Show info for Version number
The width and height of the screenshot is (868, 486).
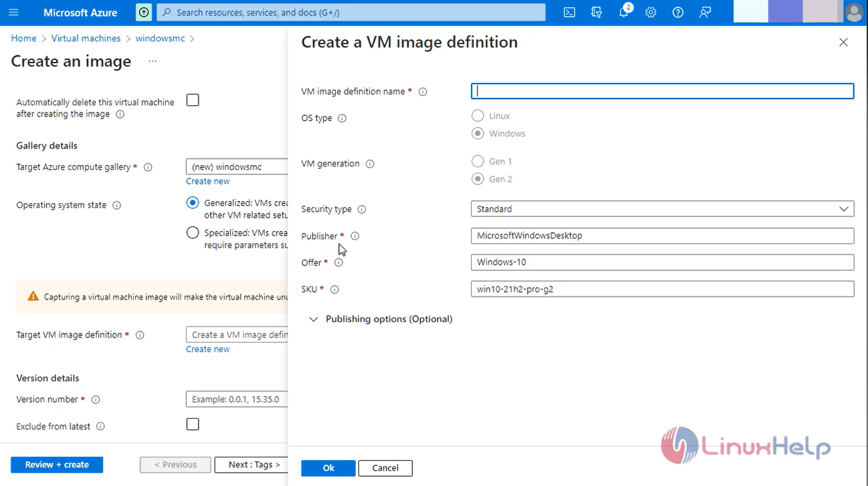click(x=95, y=399)
